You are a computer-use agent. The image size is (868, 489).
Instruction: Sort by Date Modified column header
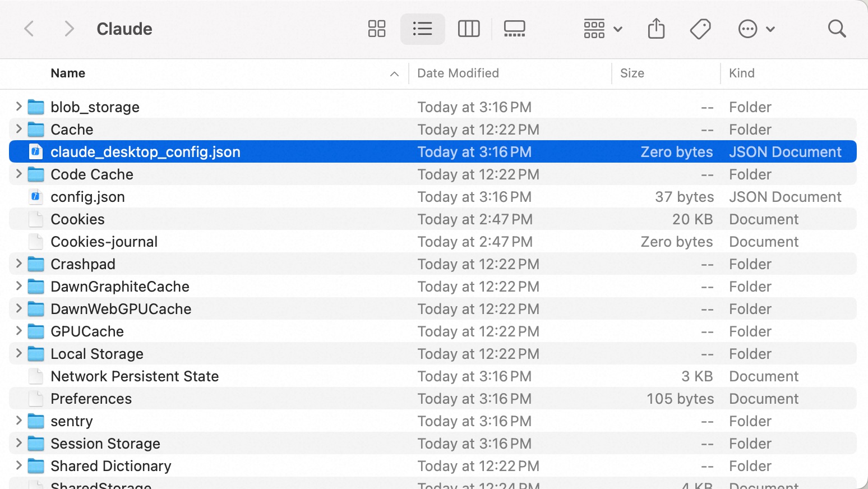458,73
